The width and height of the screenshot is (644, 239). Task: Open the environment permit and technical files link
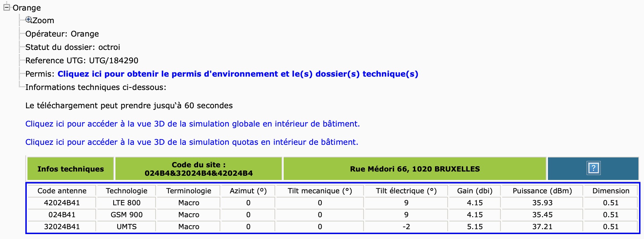pyautogui.click(x=238, y=74)
